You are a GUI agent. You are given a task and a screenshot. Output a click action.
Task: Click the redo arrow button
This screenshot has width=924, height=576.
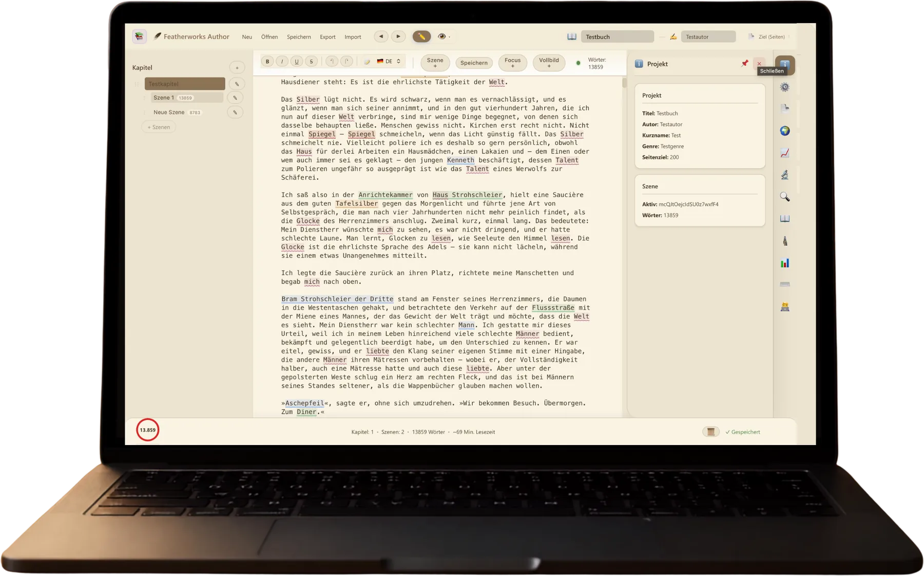point(347,62)
